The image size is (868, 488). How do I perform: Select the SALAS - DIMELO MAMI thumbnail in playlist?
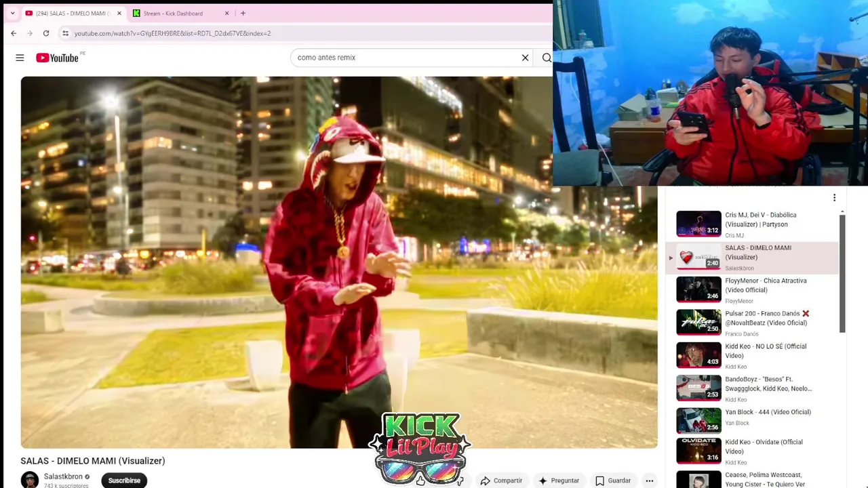tap(698, 257)
